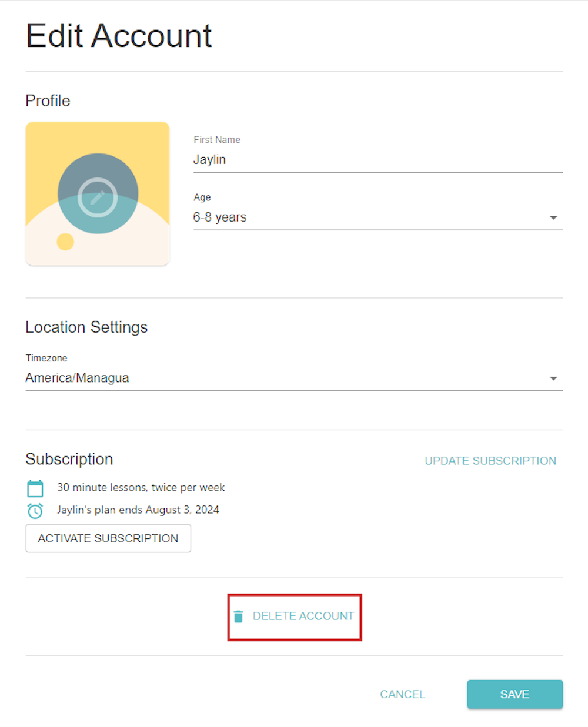Click the pencil edit icon on the avatar

(x=98, y=197)
